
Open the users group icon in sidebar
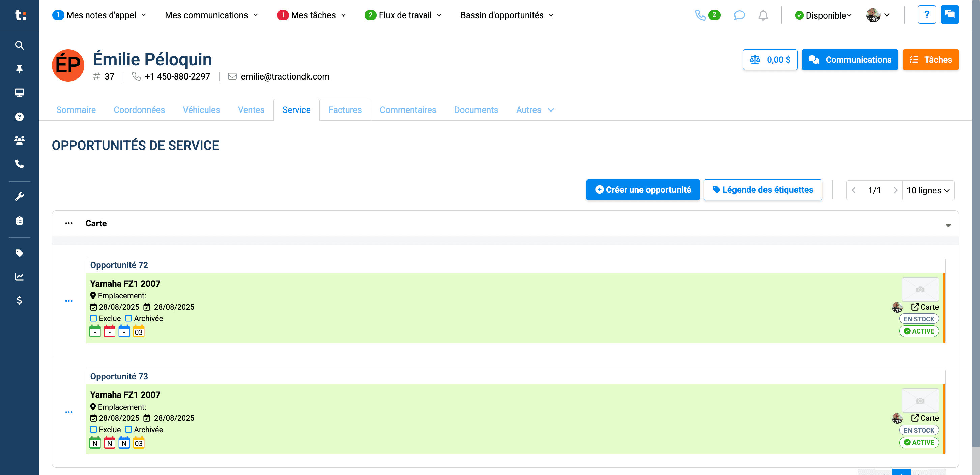point(20,140)
